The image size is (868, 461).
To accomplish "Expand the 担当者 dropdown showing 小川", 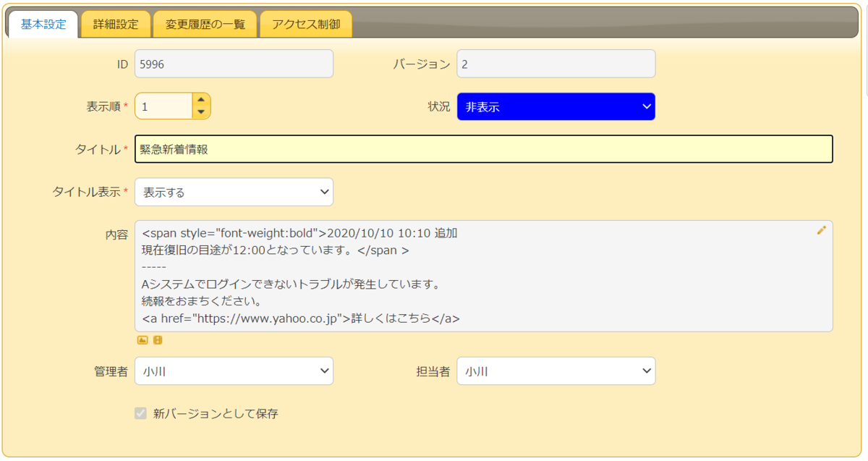I will [555, 371].
